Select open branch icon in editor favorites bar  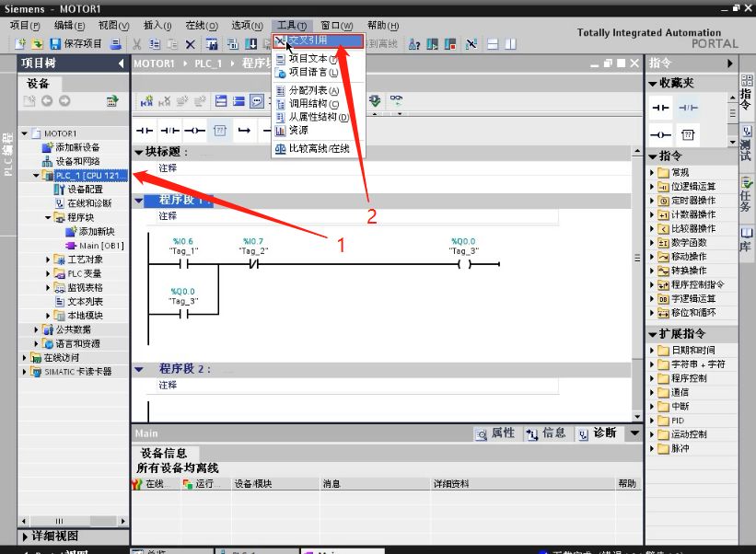(x=244, y=131)
